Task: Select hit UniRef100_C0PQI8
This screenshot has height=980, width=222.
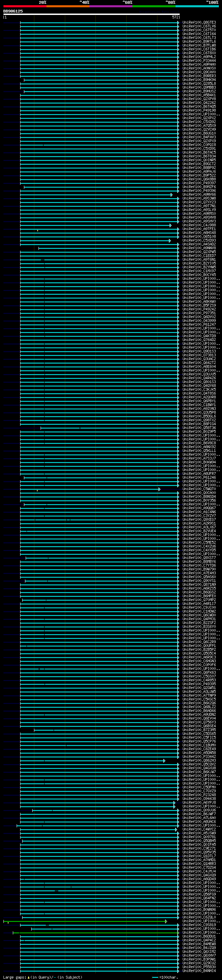Action: click(x=199, y=145)
